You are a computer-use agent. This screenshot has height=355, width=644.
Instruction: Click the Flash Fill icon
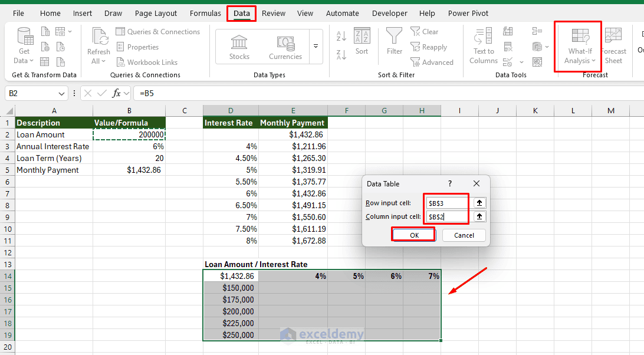(x=508, y=32)
